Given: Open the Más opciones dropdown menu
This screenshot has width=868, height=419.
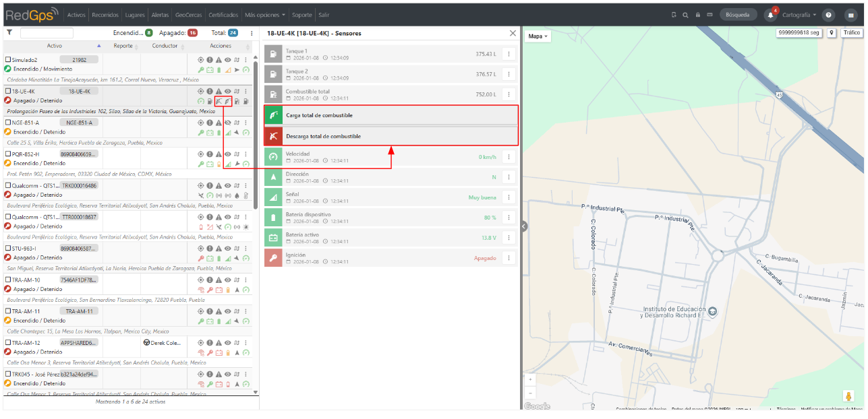Looking at the screenshot, I should pyautogui.click(x=265, y=14).
